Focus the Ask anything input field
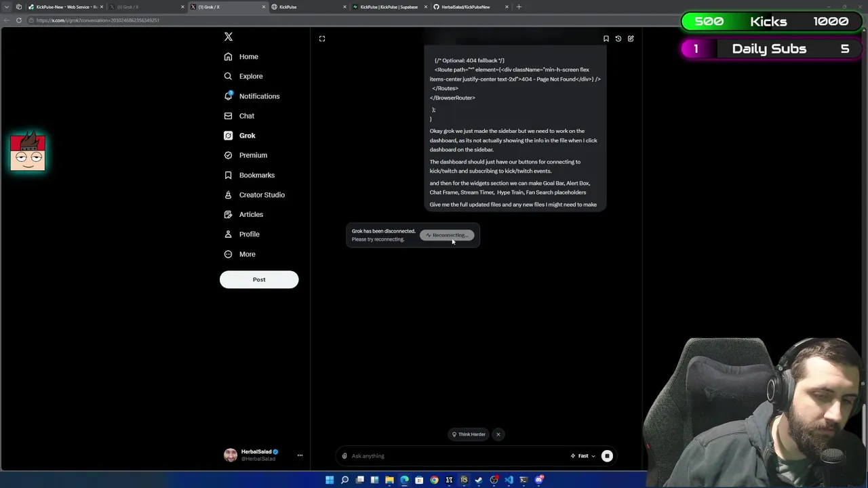This screenshot has height=488, width=868. pyautogui.click(x=458, y=456)
